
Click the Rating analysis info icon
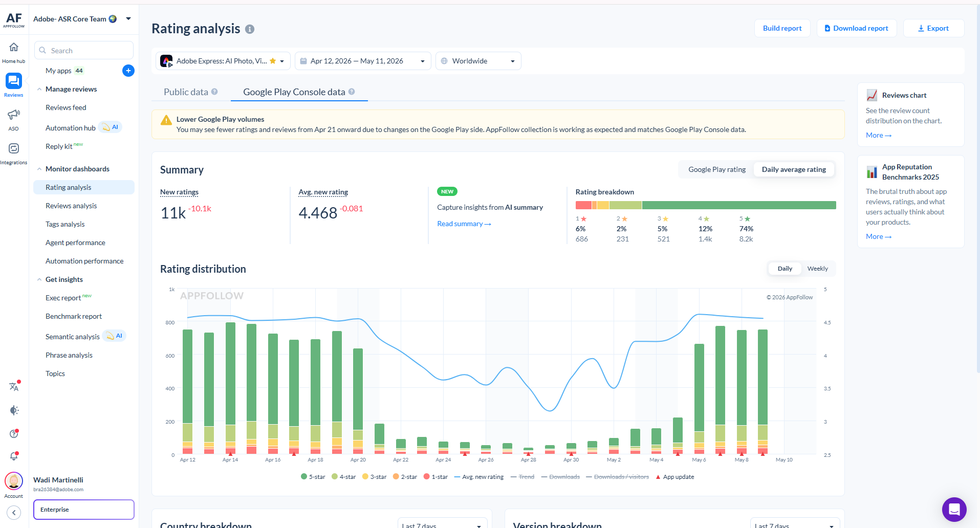250,29
